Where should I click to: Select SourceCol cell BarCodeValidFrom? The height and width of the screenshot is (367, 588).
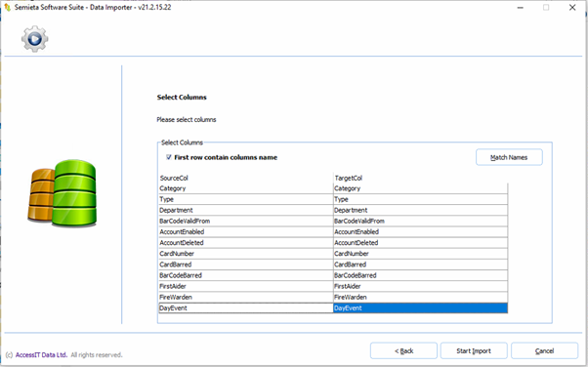point(246,222)
